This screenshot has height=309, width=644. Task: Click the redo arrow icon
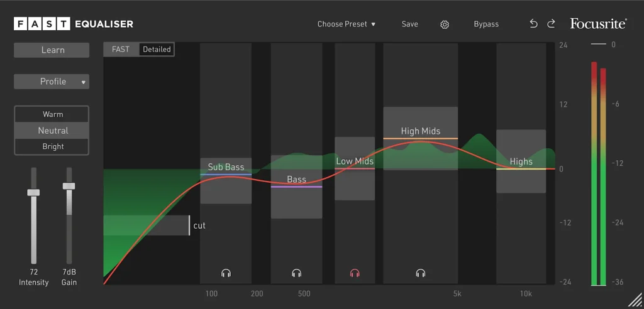[x=552, y=24]
